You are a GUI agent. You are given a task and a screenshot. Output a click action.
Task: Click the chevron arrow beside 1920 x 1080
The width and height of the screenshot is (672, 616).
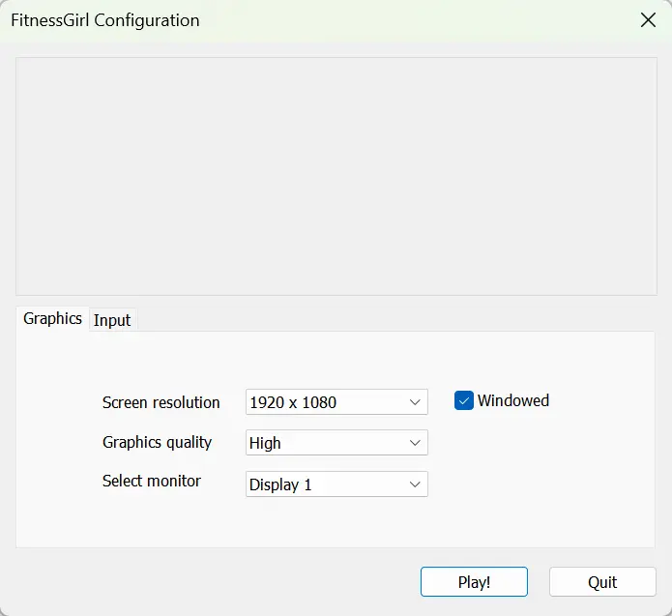pyautogui.click(x=415, y=402)
